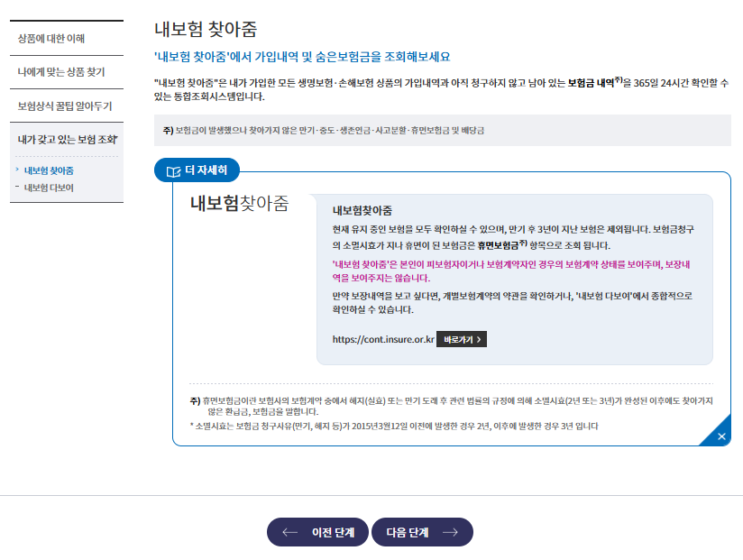Collapse the 내가 갖고 있는 보험 조회 section
The height and width of the screenshot is (560, 743).
[67, 140]
